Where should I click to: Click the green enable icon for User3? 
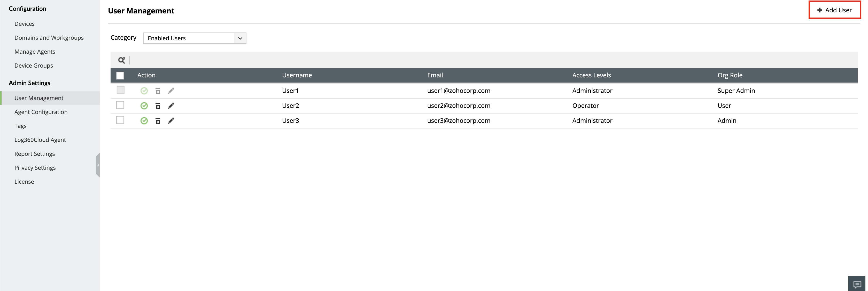(x=144, y=120)
